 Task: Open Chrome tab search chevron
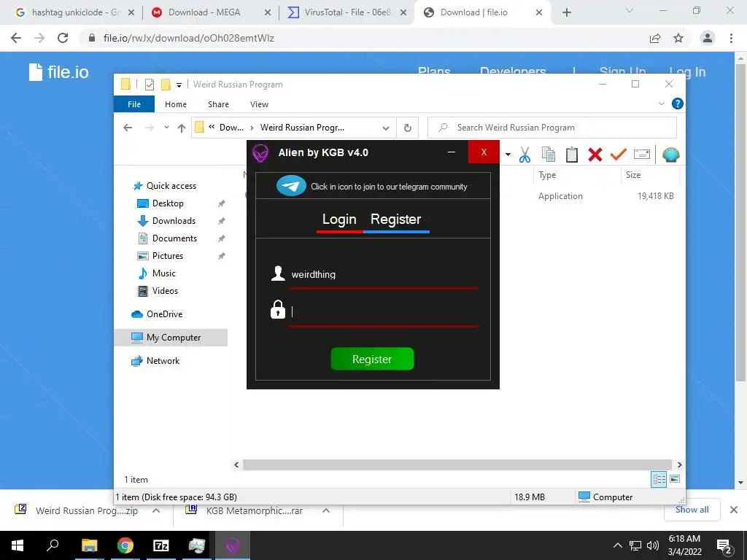(x=629, y=10)
